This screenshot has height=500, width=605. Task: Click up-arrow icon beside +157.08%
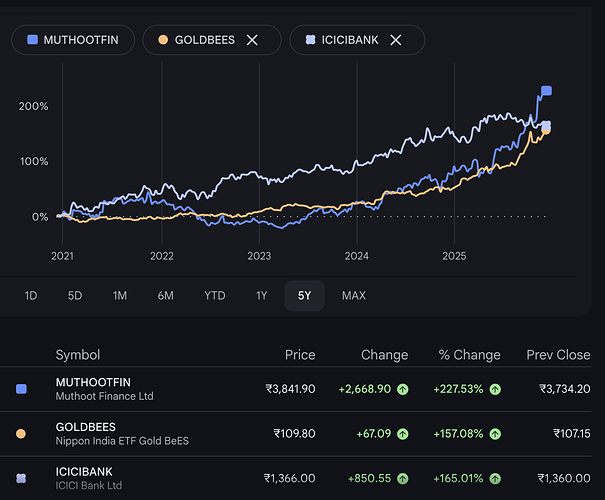coord(495,434)
